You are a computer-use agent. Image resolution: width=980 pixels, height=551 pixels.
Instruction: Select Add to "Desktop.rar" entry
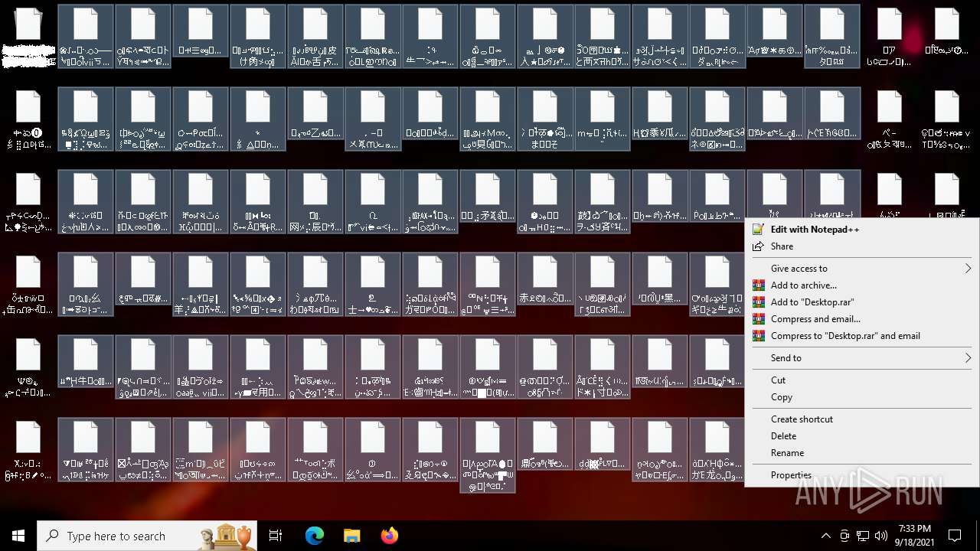tap(861, 302)
